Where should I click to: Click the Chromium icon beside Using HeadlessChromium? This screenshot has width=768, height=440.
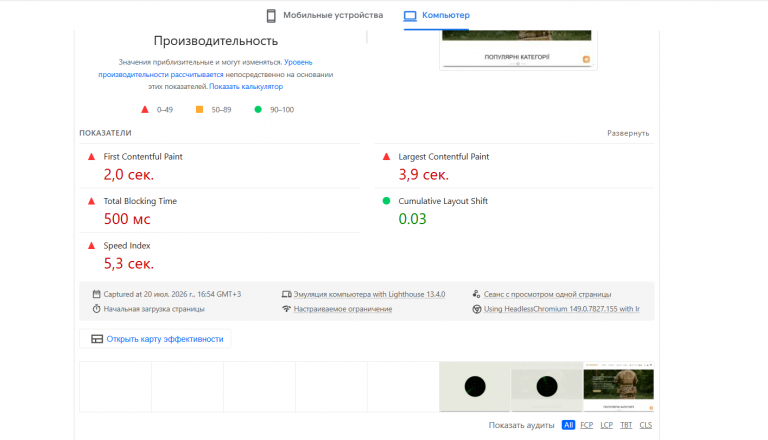477,309
